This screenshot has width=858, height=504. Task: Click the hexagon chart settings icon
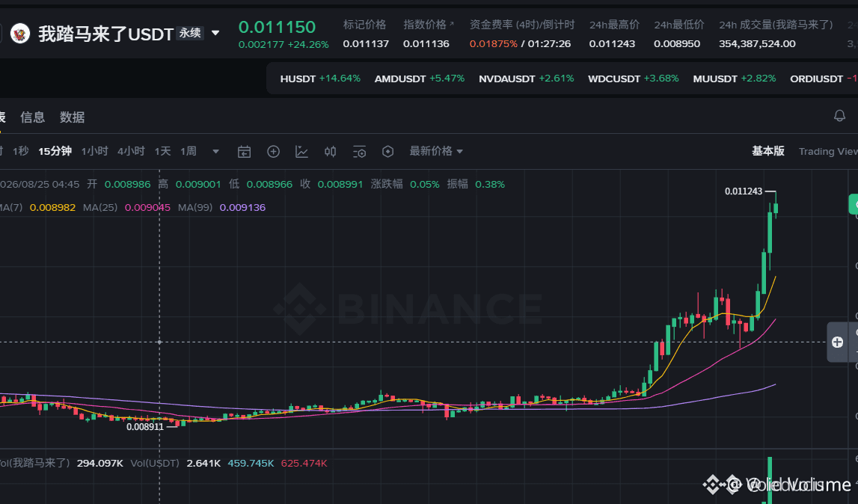[387, 152]
